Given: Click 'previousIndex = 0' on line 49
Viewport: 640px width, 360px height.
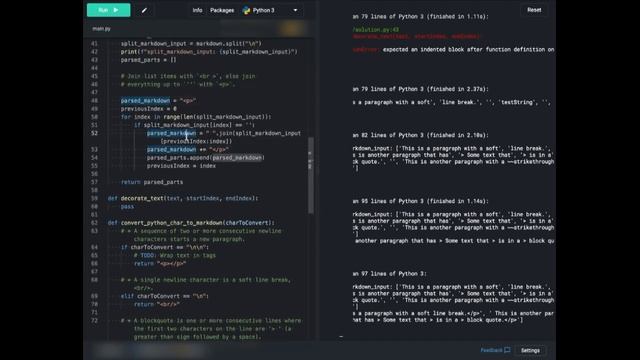Looking at the screenshot, I should [x=149, y=109].
